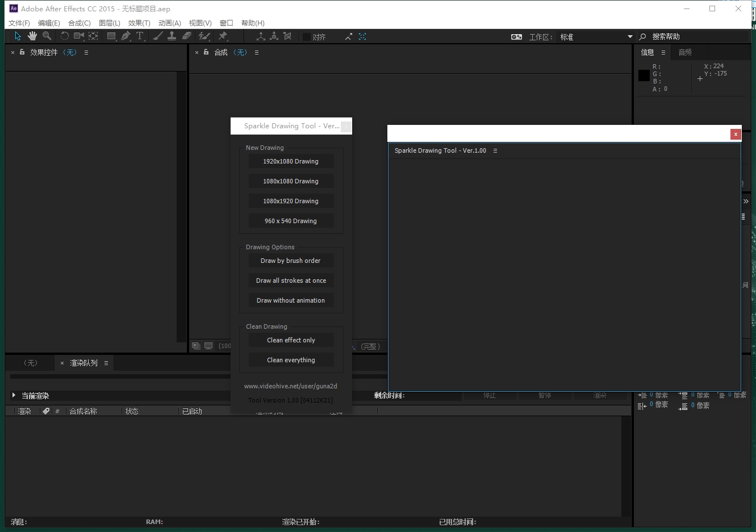The image size is (756, 532).
Task: Select the Unified Camera tool
Action: [79, 36]
